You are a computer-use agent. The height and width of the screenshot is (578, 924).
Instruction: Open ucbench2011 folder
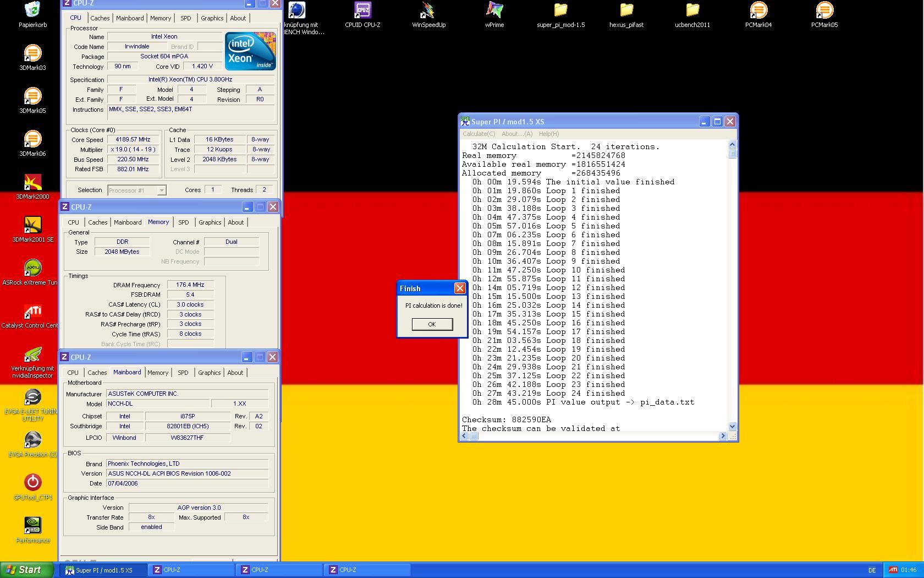[692, 10]
